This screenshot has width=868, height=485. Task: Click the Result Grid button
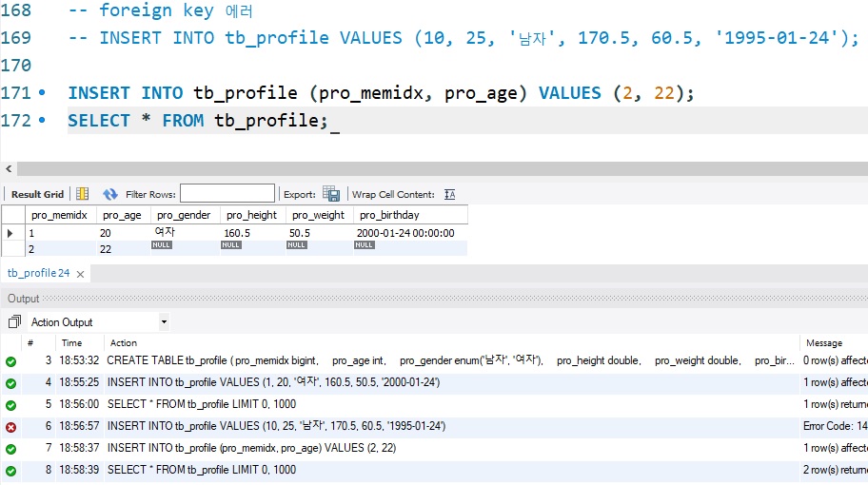(x=37, y=194)
